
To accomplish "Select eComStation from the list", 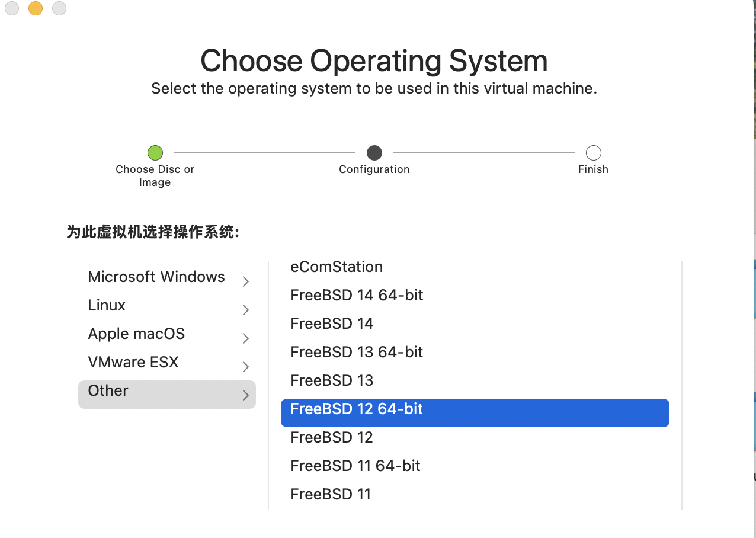I will point(337,267).
